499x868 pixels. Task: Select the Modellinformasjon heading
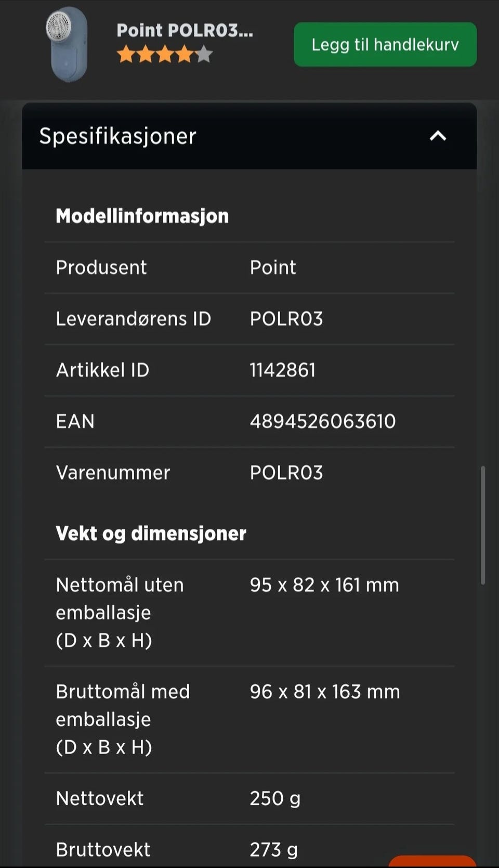coord(142,216)
